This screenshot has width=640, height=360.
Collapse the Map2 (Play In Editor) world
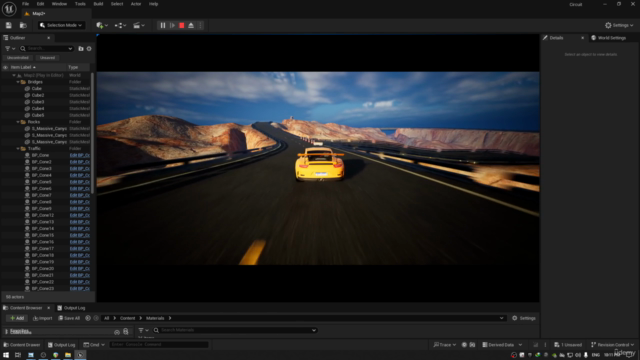pyautogui.click(x=14, y=76)
